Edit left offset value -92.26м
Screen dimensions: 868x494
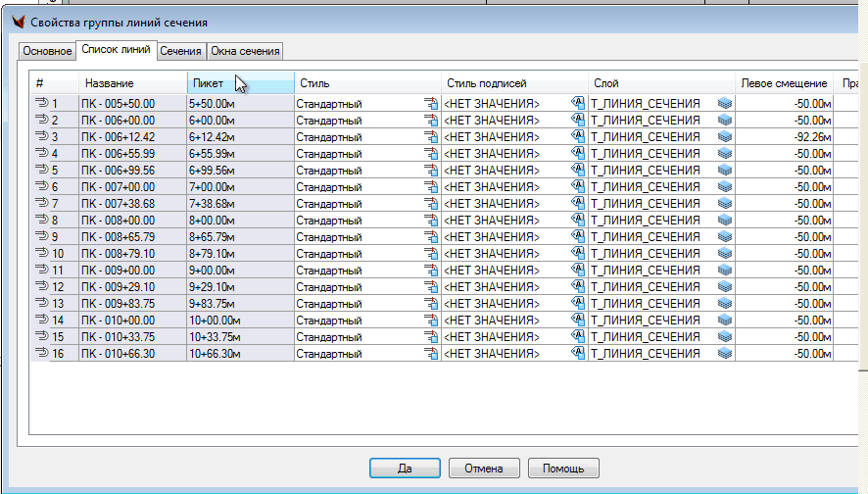785,136
